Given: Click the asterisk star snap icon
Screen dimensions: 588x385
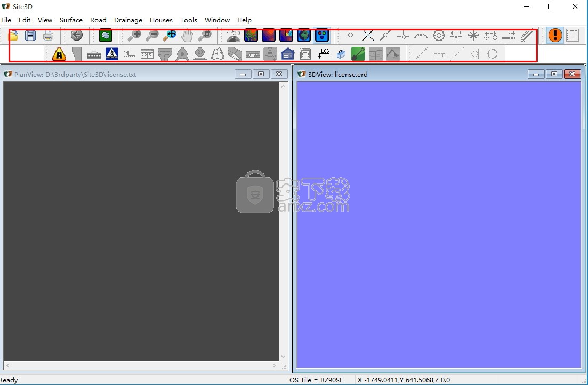Looking at the screenshot, I should 473,36.
